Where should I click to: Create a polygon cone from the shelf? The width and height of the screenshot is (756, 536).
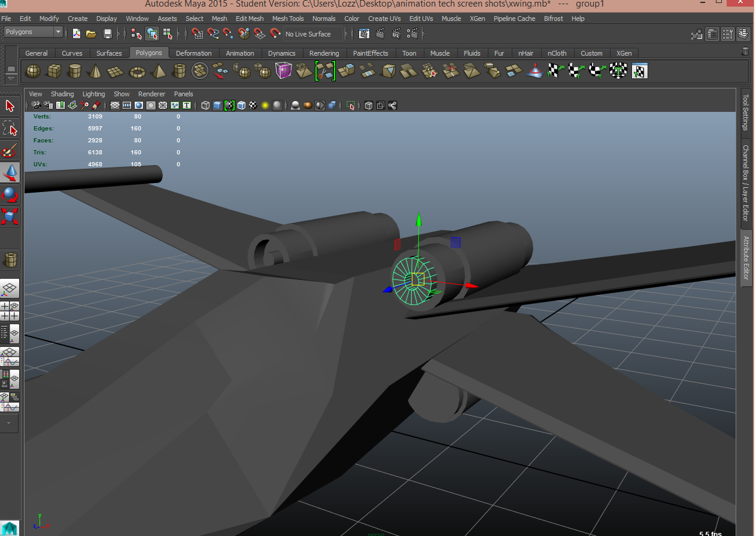click(95, 72)
